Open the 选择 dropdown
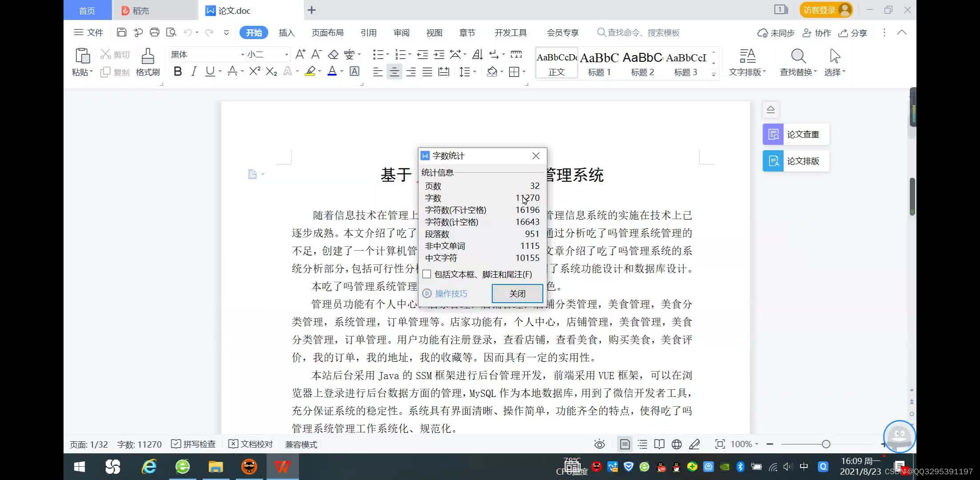This screenshot has width=980, height=480. 835,72
